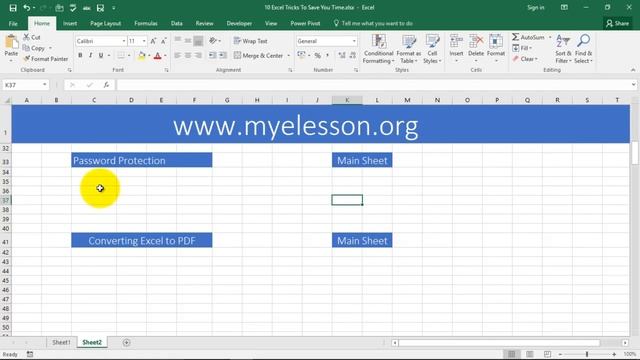Copy selection with the Copy icon
The image size is (640, 360).
(x=27, y=48)
